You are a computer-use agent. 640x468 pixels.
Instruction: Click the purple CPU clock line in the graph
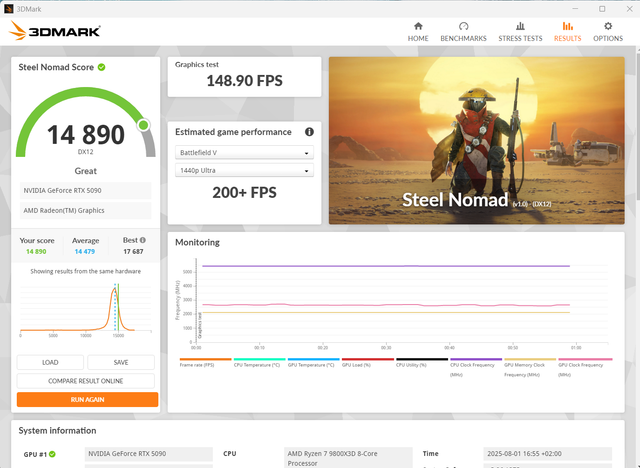386,266
